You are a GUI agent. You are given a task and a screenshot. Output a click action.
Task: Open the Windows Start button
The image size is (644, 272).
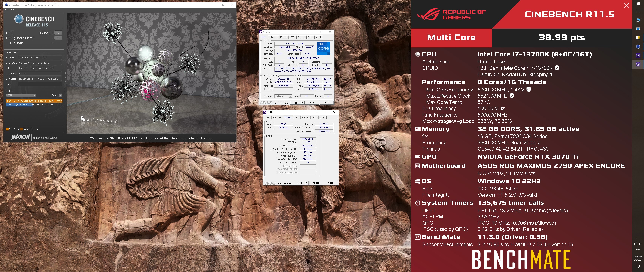click(638, 4)
